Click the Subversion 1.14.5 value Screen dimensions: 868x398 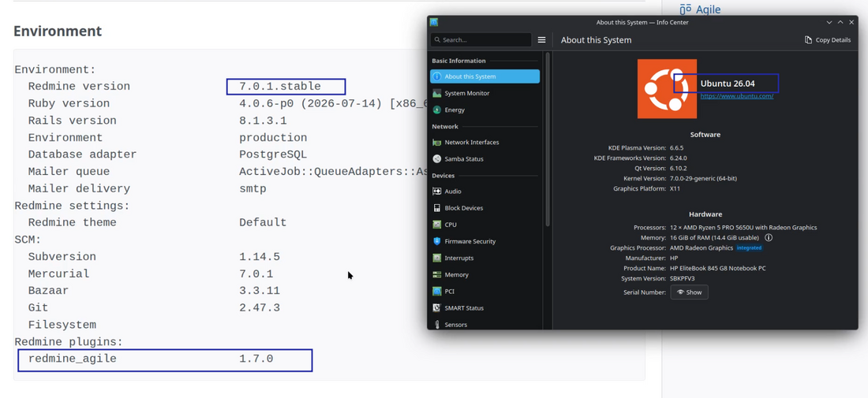[260, 256]
